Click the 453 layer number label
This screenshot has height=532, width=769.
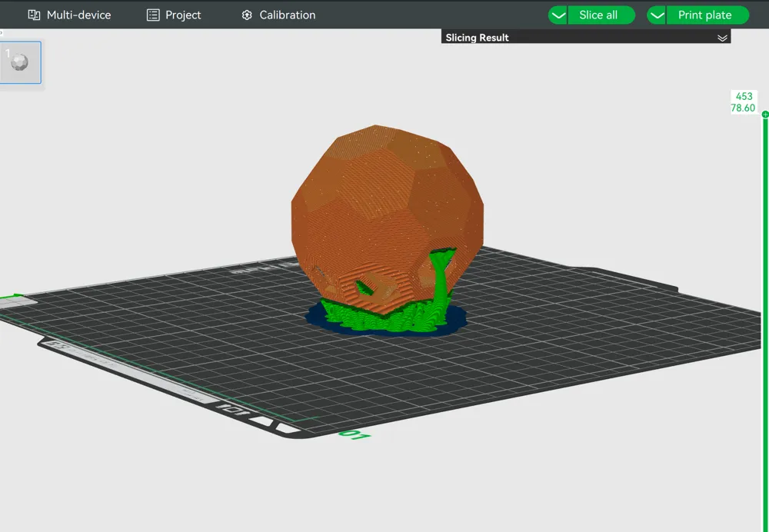[x=744, y=97]
